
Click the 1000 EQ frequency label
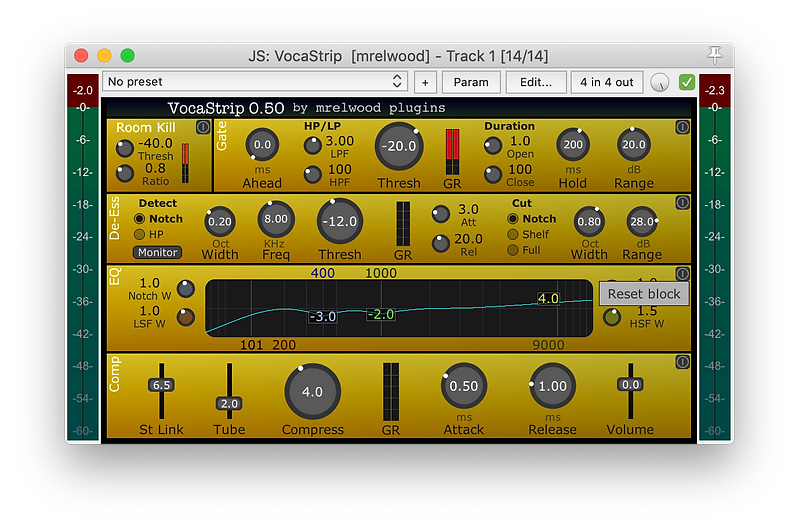[381, 273]
